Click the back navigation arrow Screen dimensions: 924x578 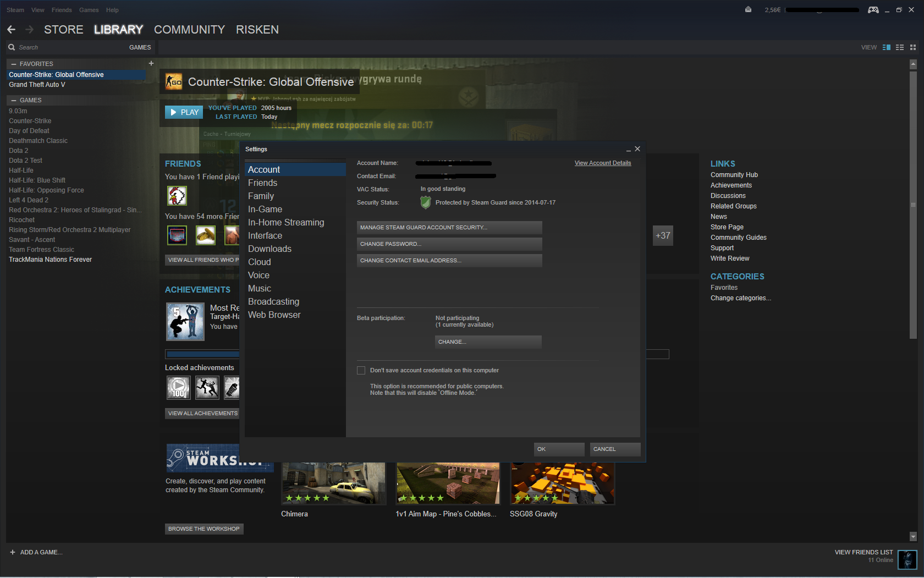point(12,30)
